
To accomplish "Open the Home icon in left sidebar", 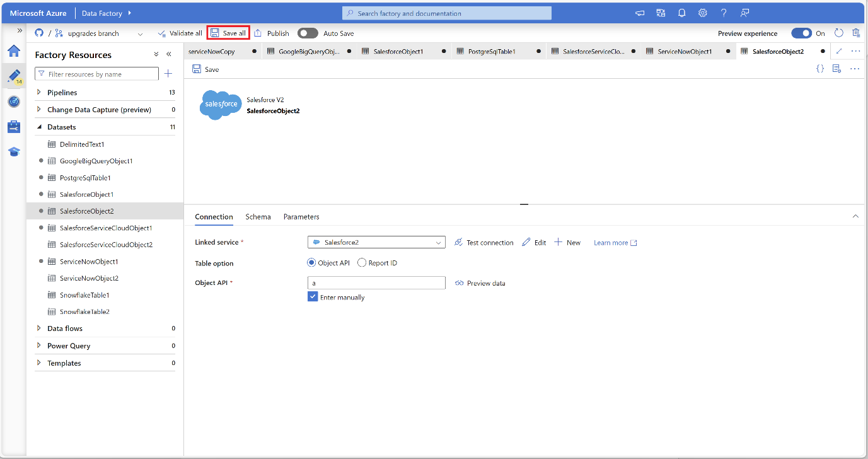I will coord(14,51).
